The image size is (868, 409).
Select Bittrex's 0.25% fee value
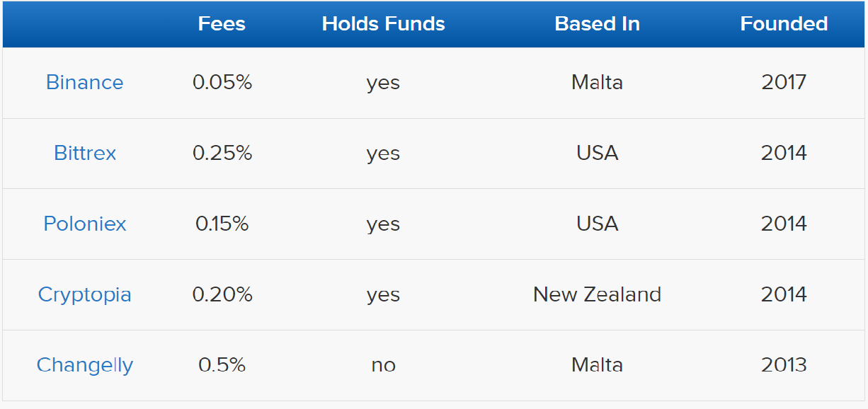(222, 154)
